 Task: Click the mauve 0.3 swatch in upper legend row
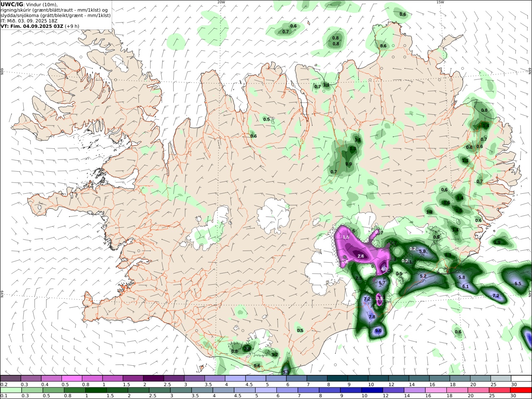tap(31, 378)
